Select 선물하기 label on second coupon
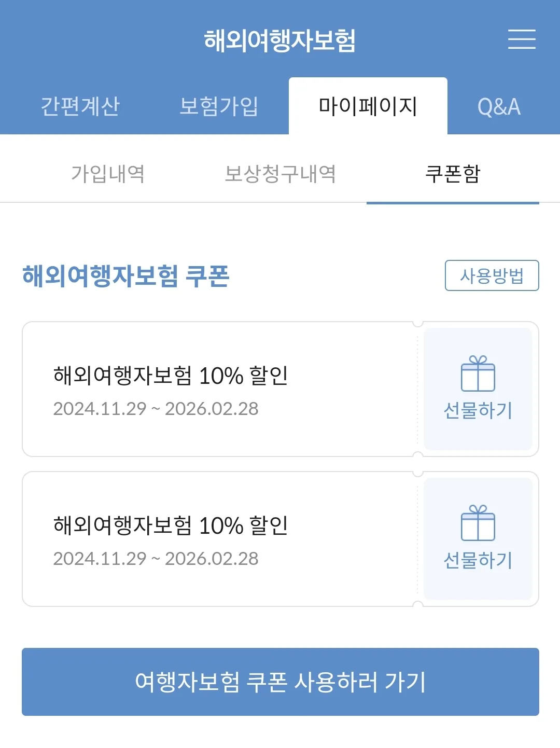The height and width of the screenshot is (748, 560). 478,560
